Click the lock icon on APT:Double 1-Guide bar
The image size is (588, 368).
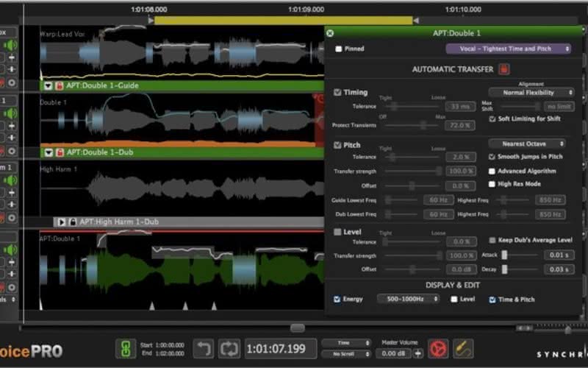click(60, 85)
